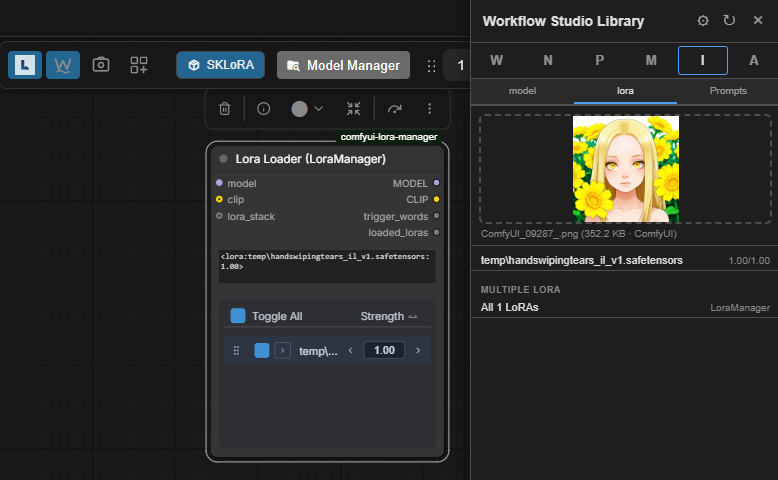Take a screenshot with camera icon

tap(101, 65)
